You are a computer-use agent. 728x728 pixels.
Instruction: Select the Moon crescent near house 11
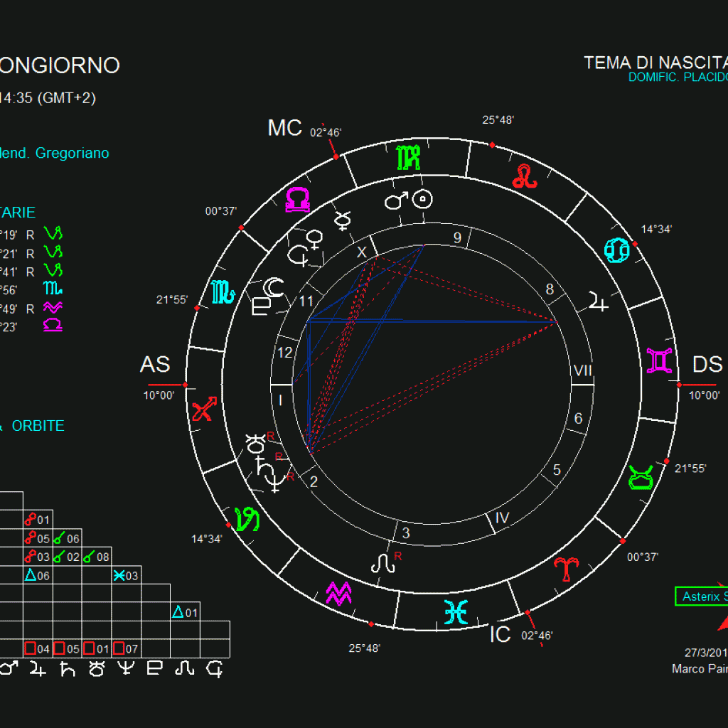coord(274,288)
